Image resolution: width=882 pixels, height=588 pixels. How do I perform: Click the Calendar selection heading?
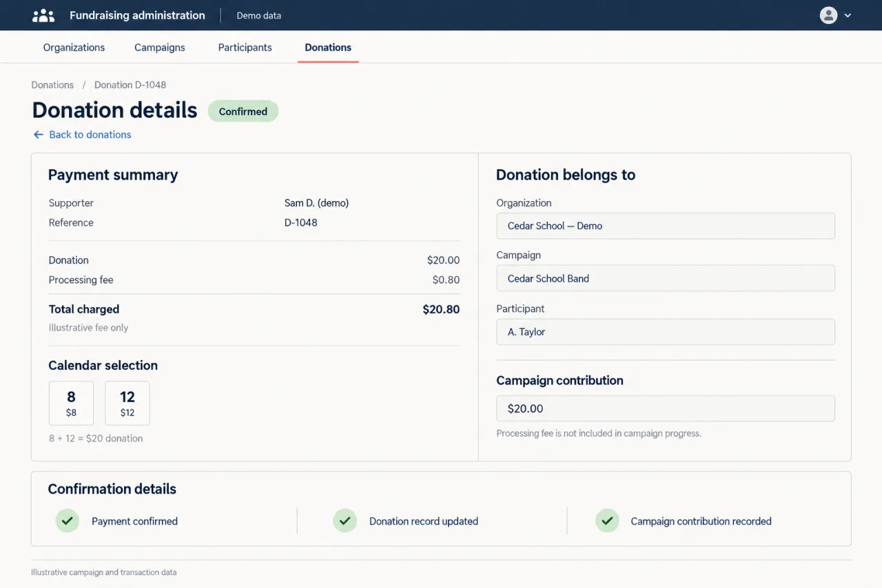point(103,366)
